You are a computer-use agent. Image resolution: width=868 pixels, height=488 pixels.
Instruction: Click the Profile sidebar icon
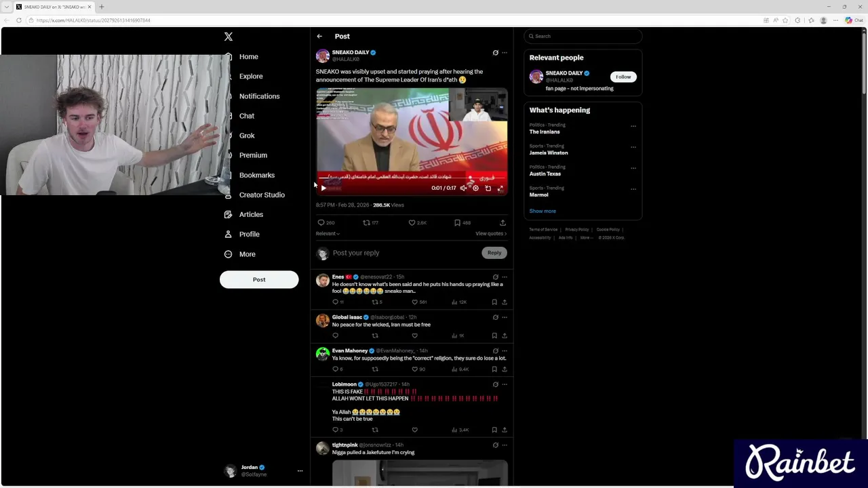click(228, 234)
